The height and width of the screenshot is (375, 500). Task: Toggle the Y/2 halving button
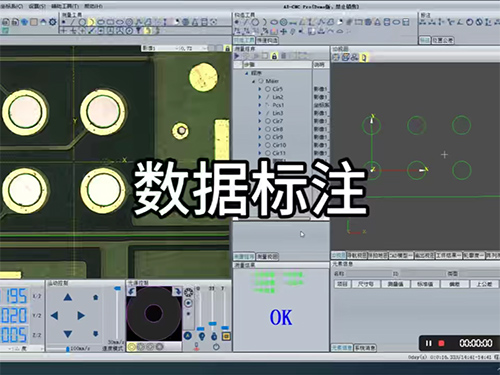(37, 315)
